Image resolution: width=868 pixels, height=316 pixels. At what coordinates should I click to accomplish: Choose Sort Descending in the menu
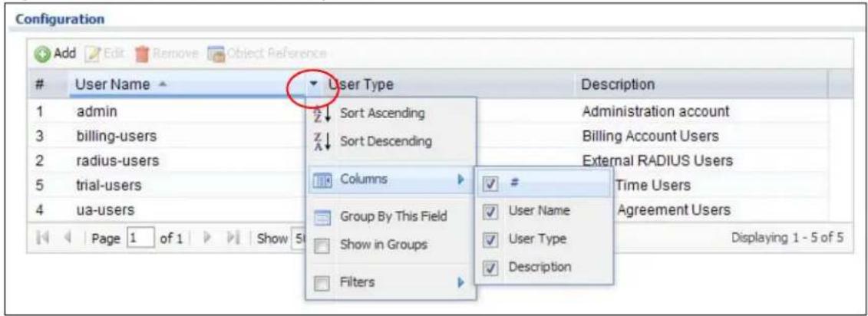pos(391,141)
